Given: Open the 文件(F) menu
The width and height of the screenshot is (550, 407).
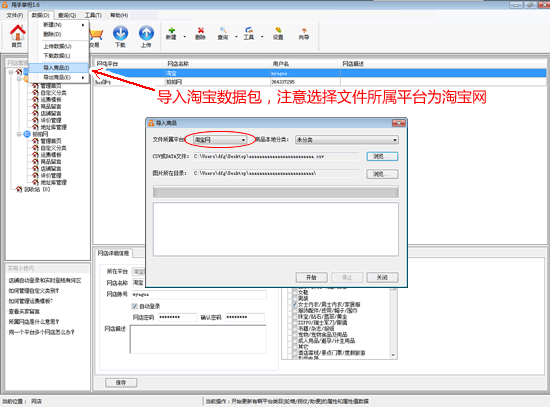Looking at the screenshot, I should (15, 15).
